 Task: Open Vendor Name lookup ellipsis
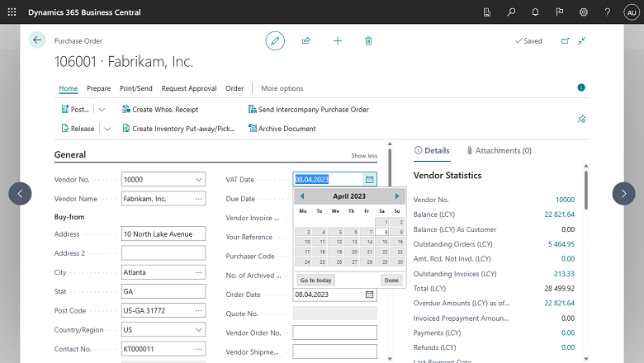198,199
